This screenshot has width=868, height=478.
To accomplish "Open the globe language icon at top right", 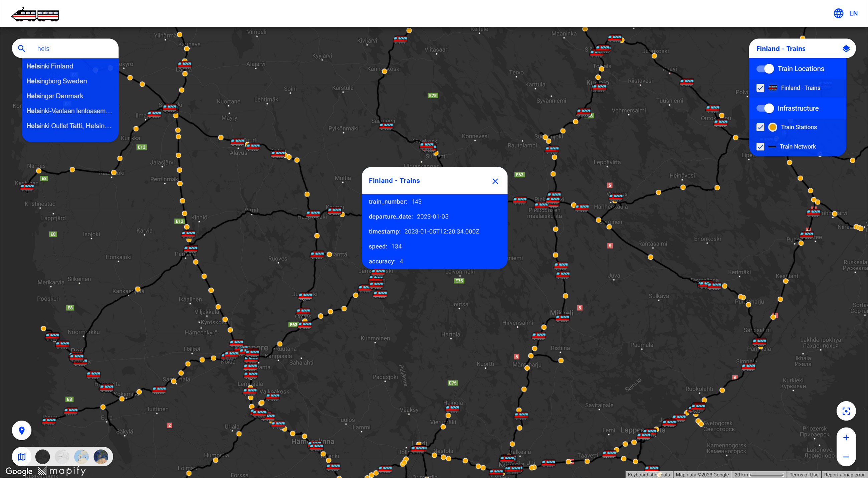I will 839,13.
